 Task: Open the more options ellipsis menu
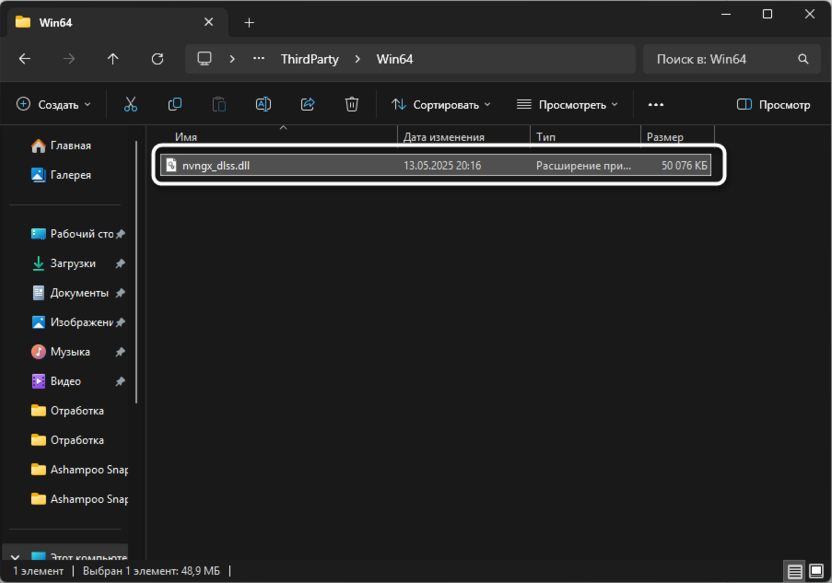point(656,104)
